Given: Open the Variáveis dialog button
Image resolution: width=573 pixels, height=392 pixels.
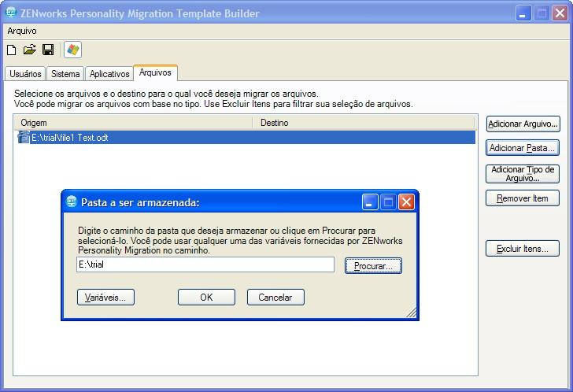Looking at the screenshot, I should pyautogui.click(x=105, y=297).
